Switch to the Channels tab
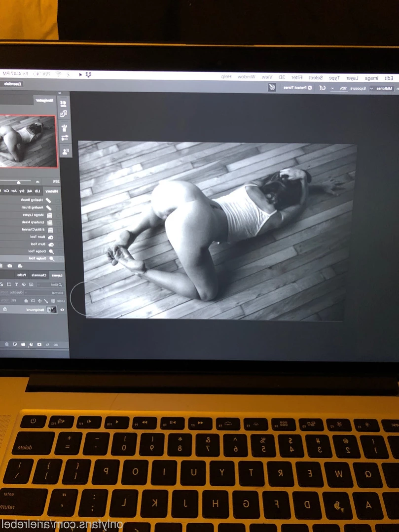The width and height of the screenshot is (399, 532). coord(38,275)
